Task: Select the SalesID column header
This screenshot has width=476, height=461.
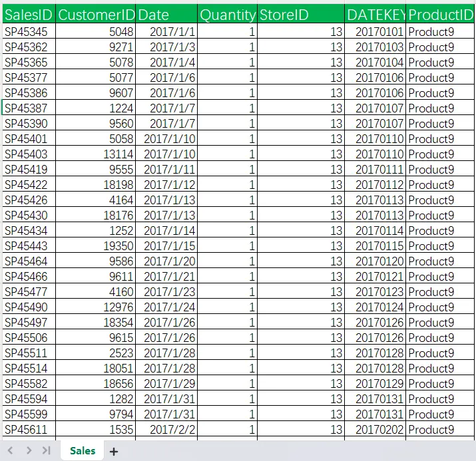Action: tap(29, 14)
